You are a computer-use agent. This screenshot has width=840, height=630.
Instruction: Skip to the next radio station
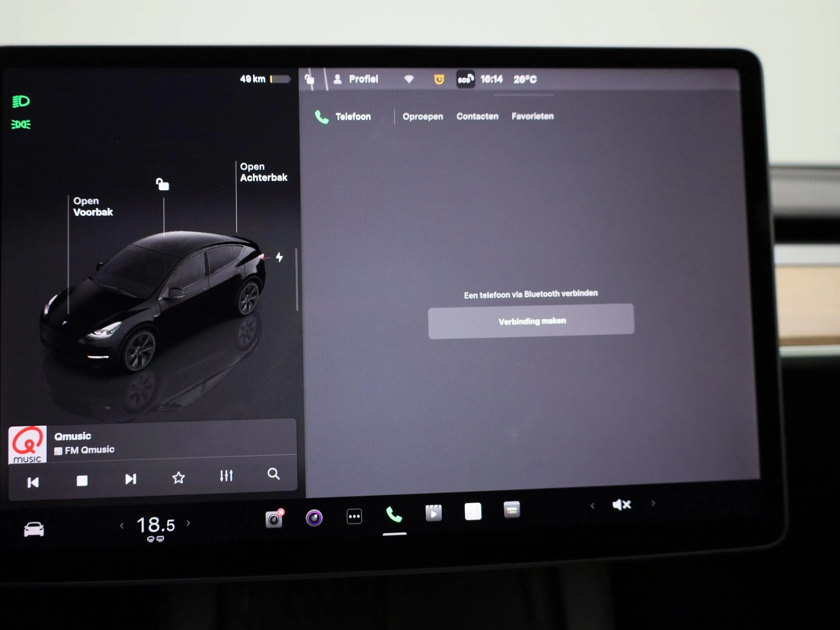[130, 479]
